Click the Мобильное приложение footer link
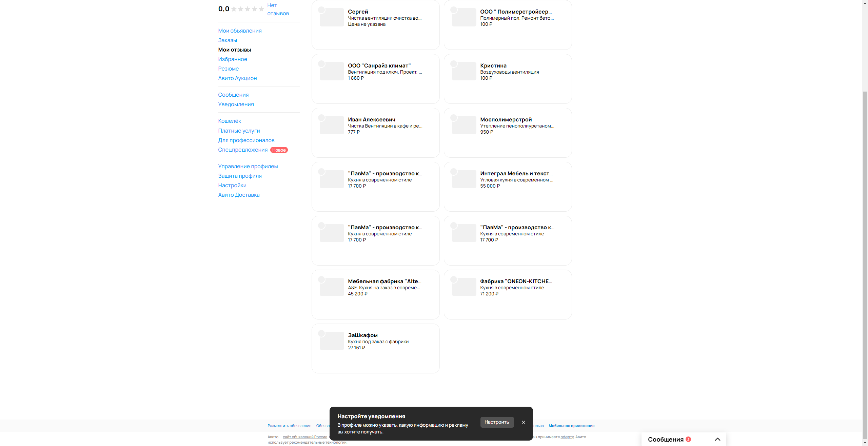Viewport: 868px width, 446px height. [571, 426]
